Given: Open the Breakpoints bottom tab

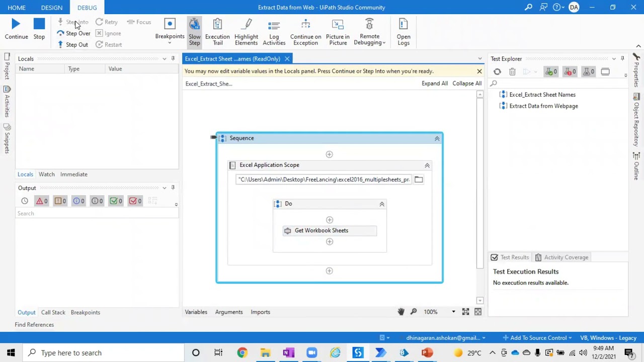Looking at the screenshot, I should click(86, 312).
